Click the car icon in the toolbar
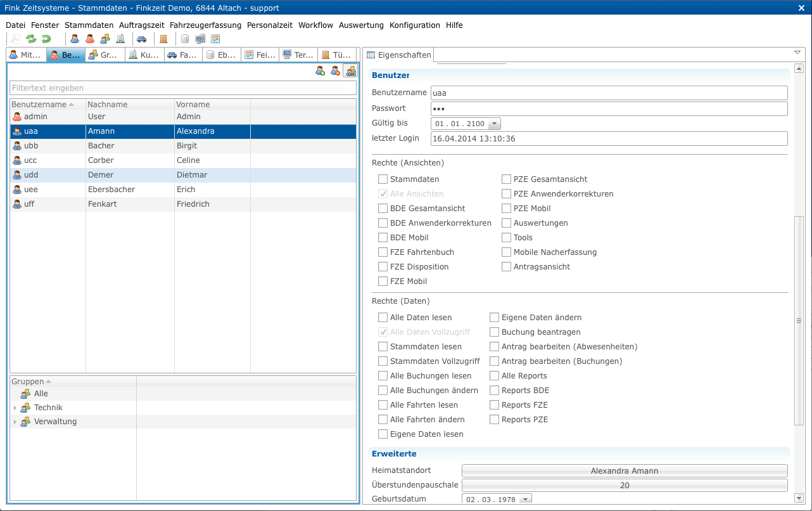This screenshot has width=812, height=511. click(x=142, y=39)
